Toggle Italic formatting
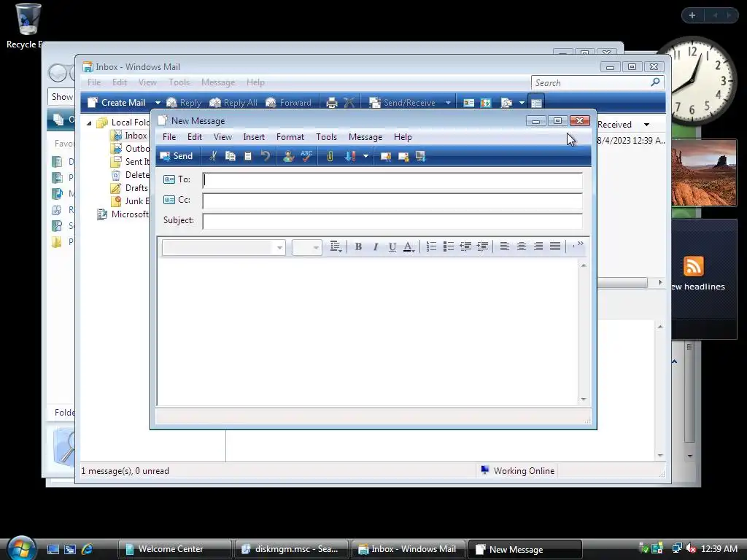 [376, 246]
